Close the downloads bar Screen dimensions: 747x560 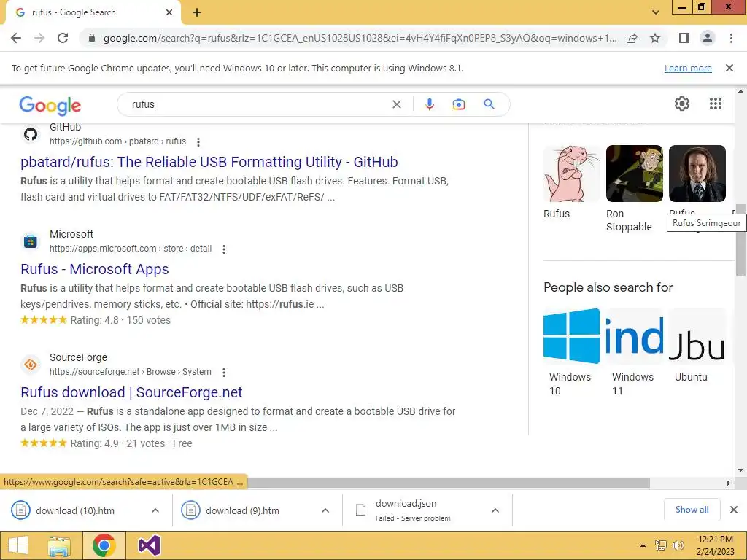coord(734,510)
